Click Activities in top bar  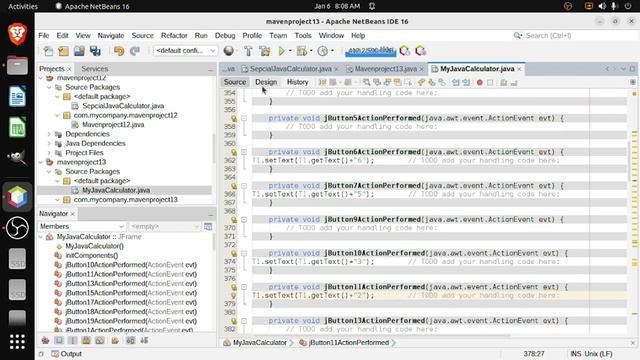[x=23, y=6]
